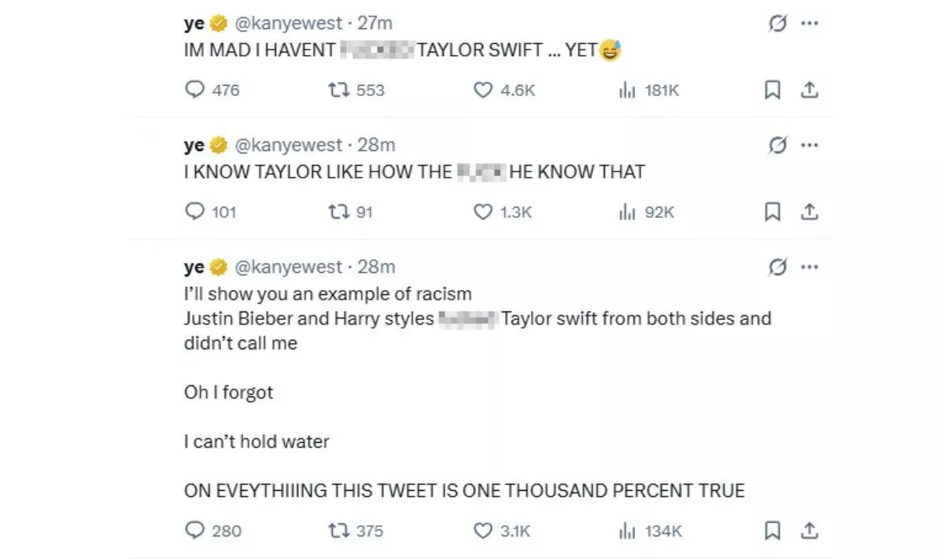View analytics showing 181K views
The height and width of the screenshot is (560, 944).
click(x=627, y=90)
